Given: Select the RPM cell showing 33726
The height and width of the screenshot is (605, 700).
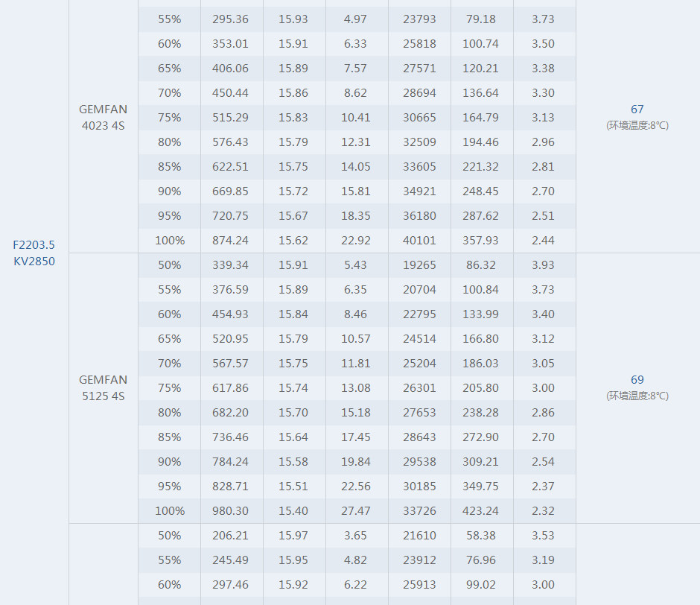Looking at the screenshot, I should [x=419, y=511].
